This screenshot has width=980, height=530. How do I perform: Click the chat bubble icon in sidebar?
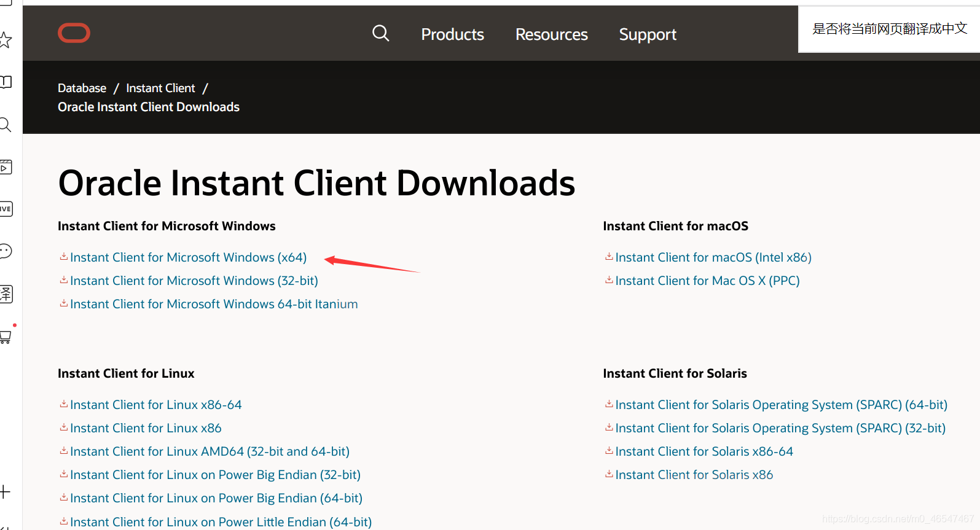(x=5, y=251)
